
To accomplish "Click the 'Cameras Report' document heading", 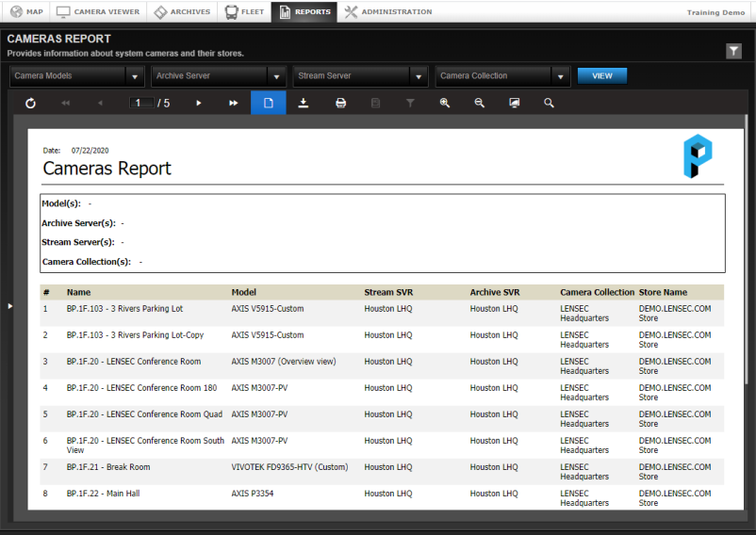I will tap(107, 169).
